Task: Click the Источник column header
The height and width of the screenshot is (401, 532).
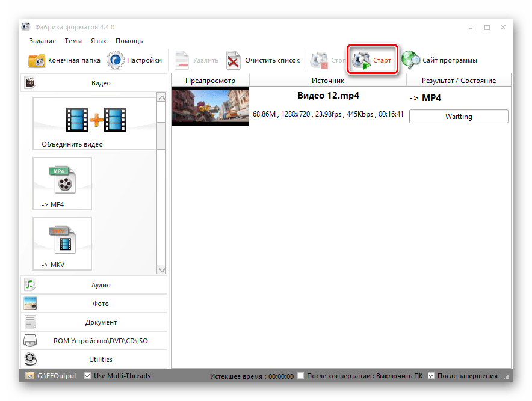Action: tap(328, 81)
